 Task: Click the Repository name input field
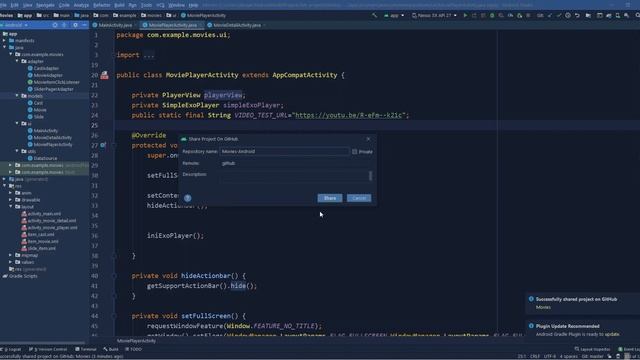tap(285, 151)
